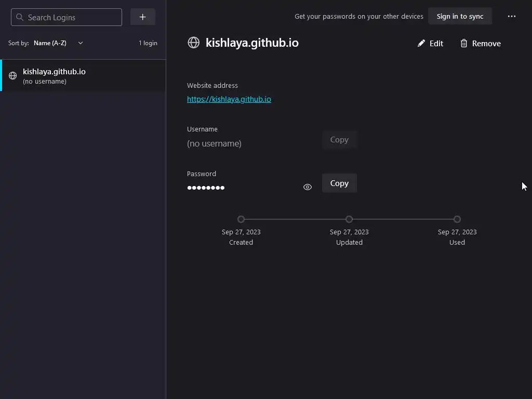Click the sort dropdown chevron arrow
The width and height of the screenshot is (532, 399).
point(81,43)
